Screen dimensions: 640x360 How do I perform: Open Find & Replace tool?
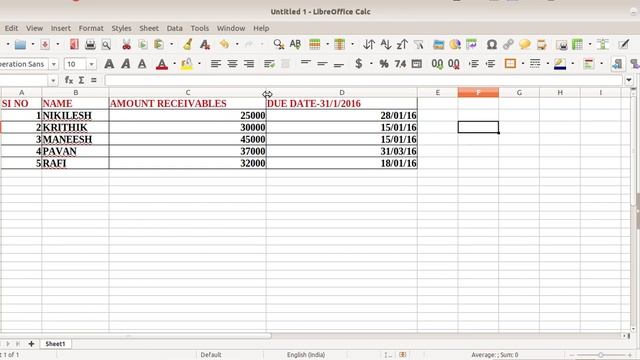coord(279,44)
